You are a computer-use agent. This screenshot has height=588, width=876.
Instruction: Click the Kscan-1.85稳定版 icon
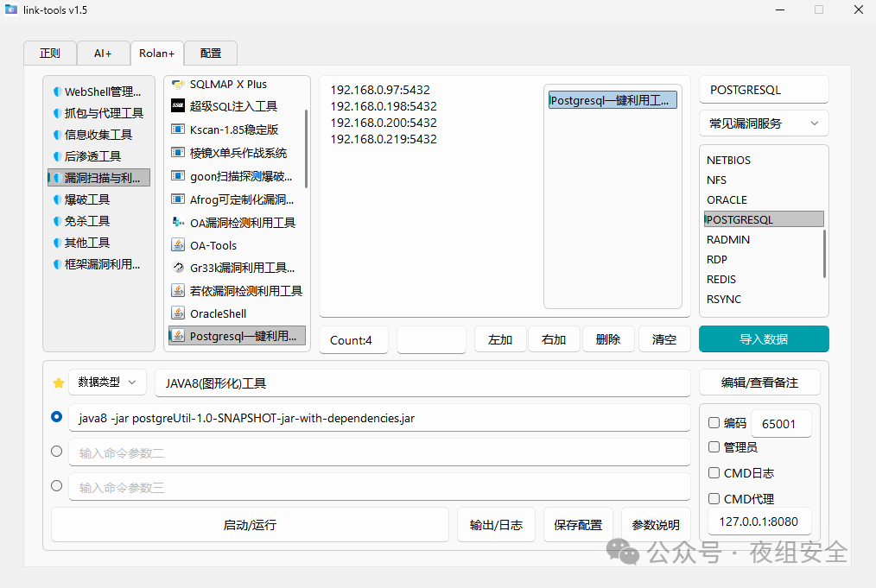(x=178, y=130)
